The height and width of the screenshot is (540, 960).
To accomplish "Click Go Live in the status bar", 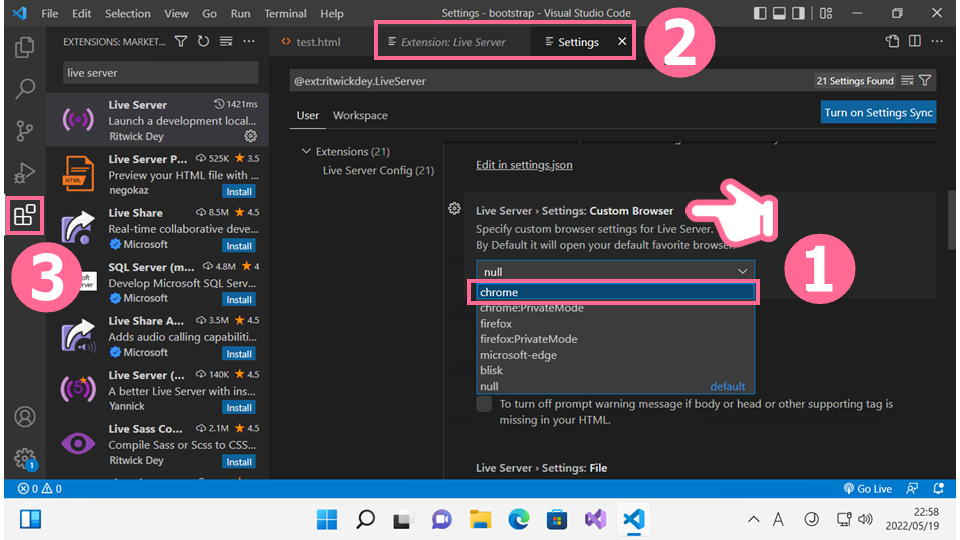I will [868, 489].
